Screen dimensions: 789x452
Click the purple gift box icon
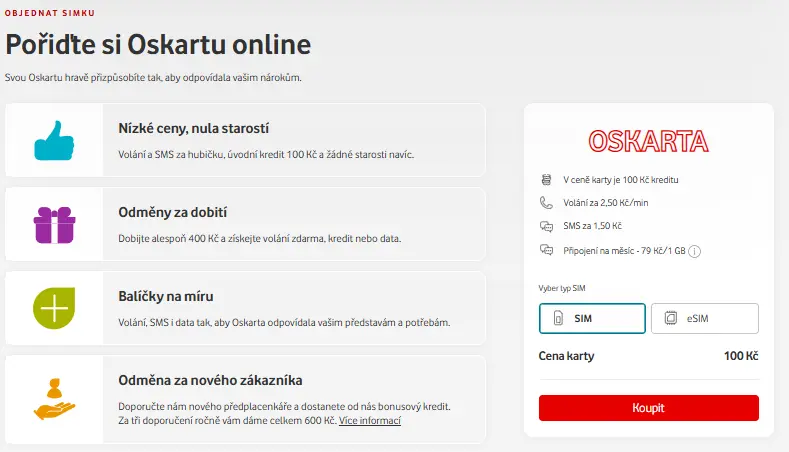pos(54,225)
